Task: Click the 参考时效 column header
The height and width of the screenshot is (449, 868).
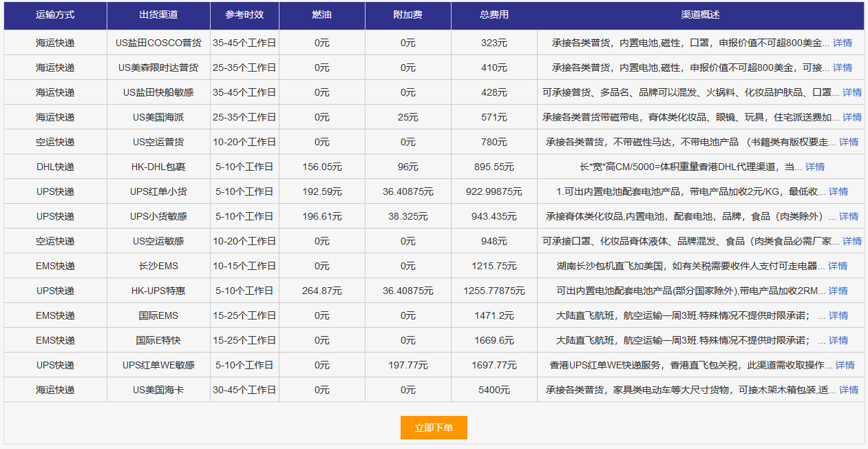Action: [x=244, y=14]
